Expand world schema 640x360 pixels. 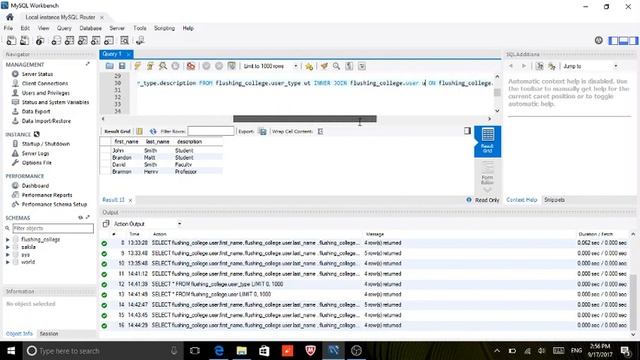(8, 262)
